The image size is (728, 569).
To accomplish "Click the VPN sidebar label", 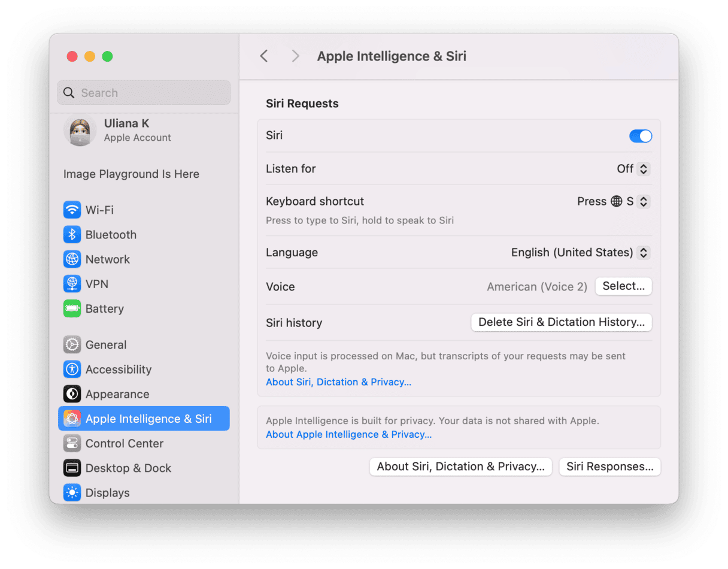I will pyautogui.click(x=97, y=284).
